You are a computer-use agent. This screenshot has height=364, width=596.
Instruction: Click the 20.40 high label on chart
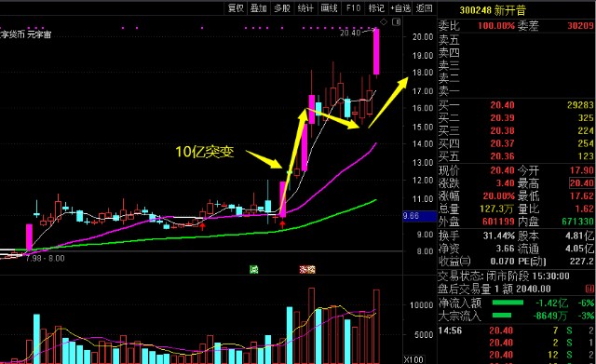[350, 33]
